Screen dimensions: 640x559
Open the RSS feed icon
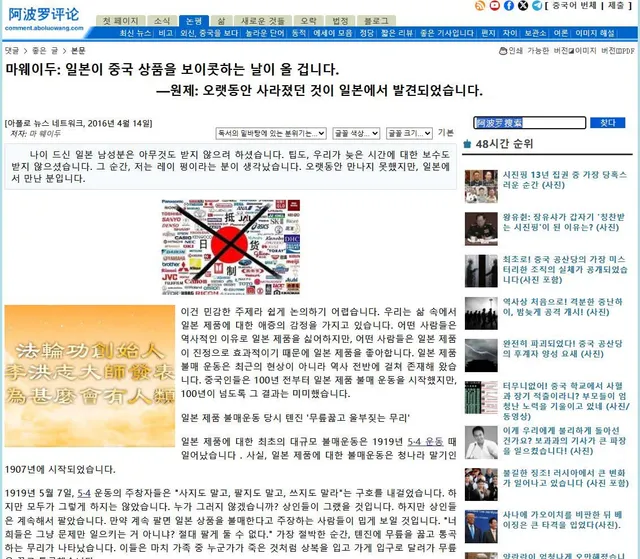pyautogui.click(x=480, y=6)
